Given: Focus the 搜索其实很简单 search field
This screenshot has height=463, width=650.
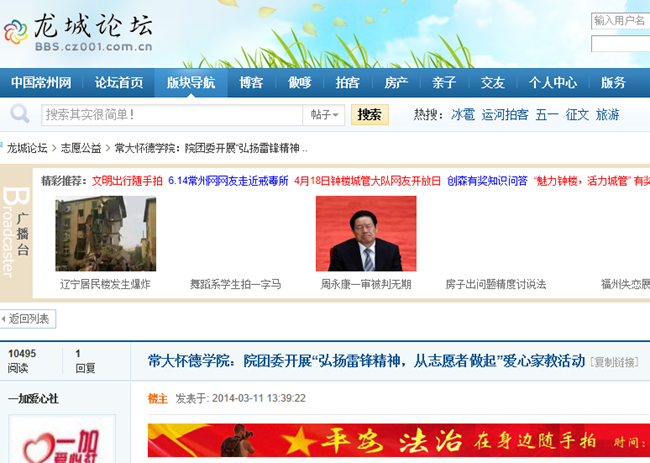Looking at the screenshot, I should click(172, 115).
